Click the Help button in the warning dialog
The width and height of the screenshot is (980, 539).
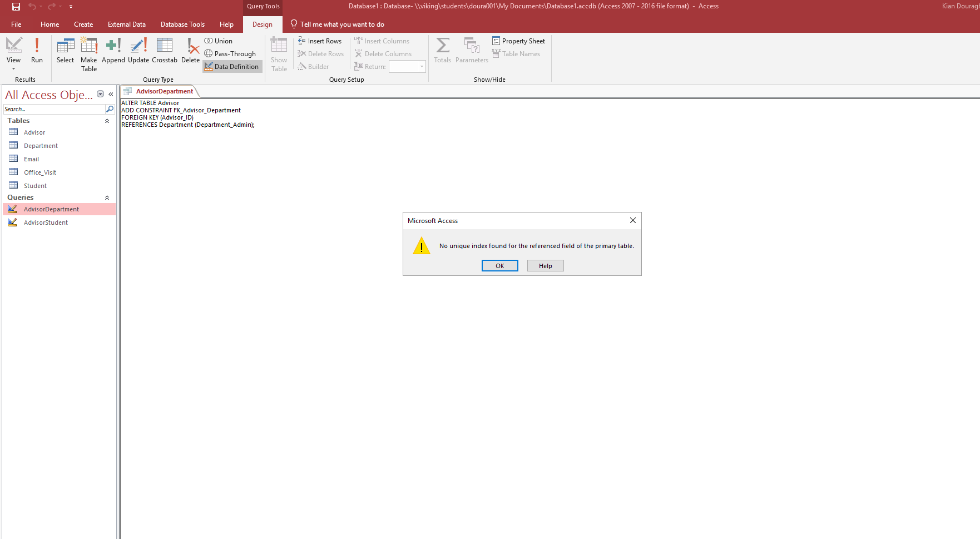546,266
